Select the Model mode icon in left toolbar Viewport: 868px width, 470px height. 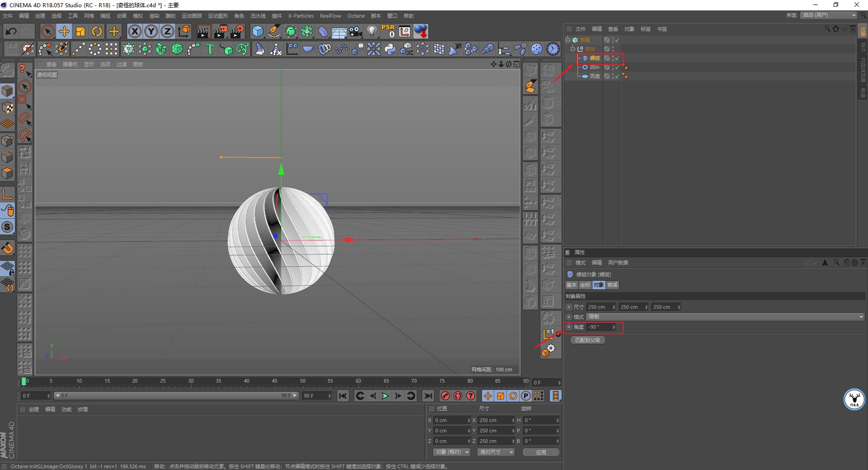[8, 91]
